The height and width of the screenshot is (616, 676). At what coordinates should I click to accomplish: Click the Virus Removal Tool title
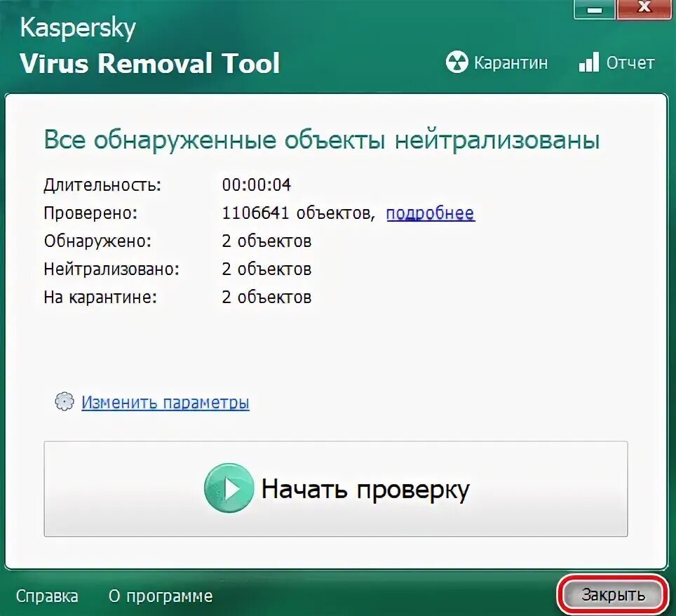click(x=150, y=63)
